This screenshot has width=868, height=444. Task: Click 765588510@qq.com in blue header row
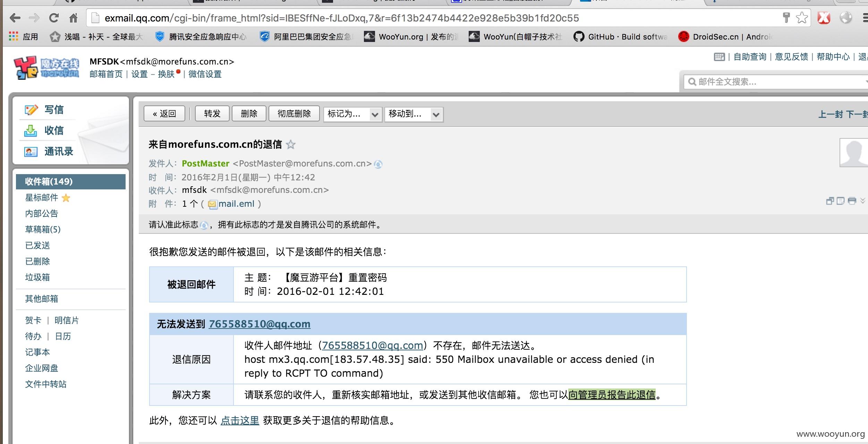(259, 324)
